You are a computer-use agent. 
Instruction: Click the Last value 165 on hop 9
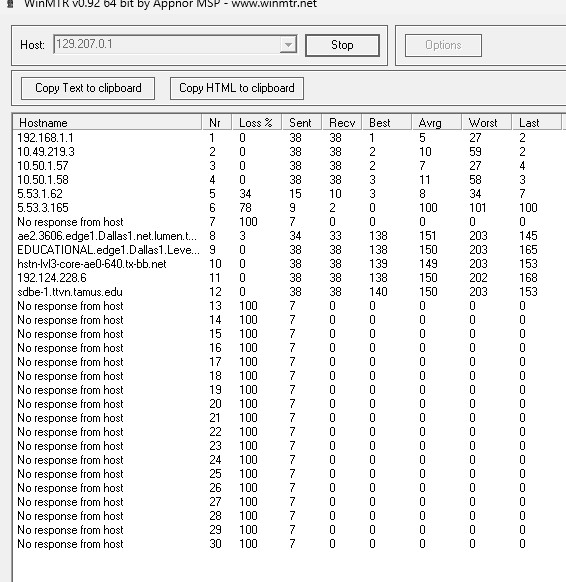pos(528,250)
